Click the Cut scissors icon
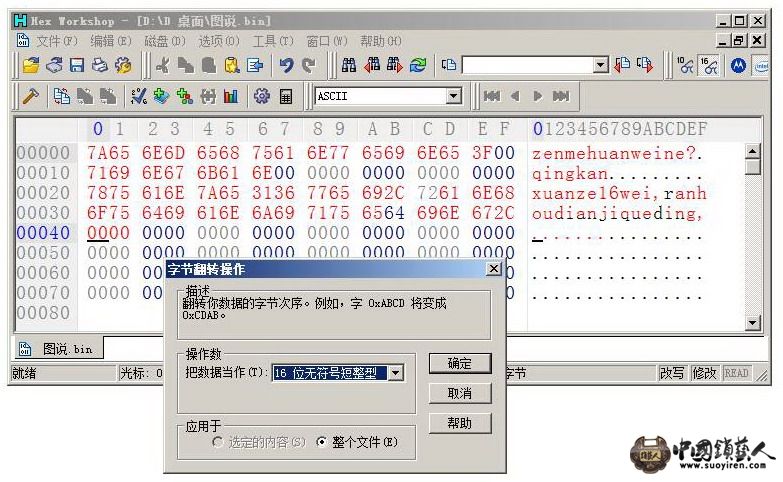The image size is (783, 482). tap(163, 65)
